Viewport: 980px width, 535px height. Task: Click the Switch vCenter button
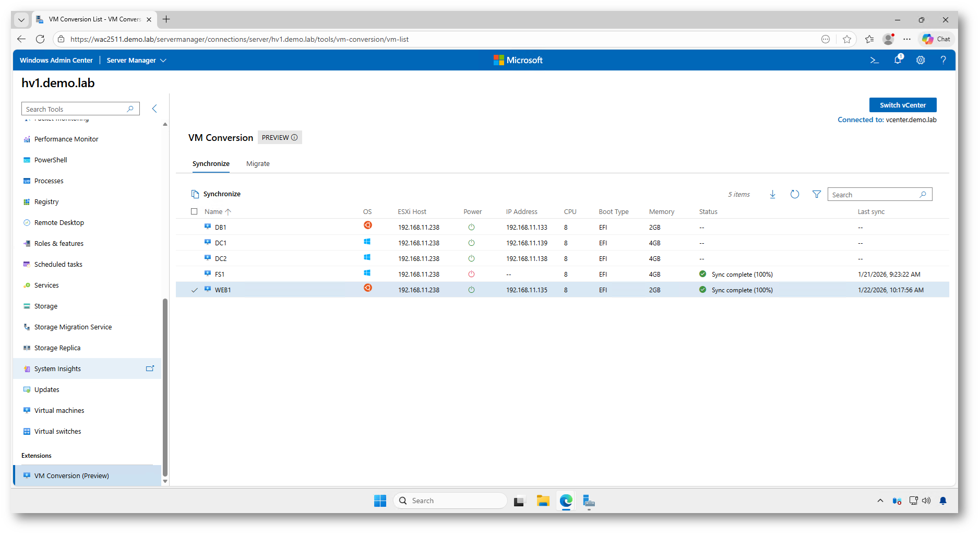tap(902, 105)
